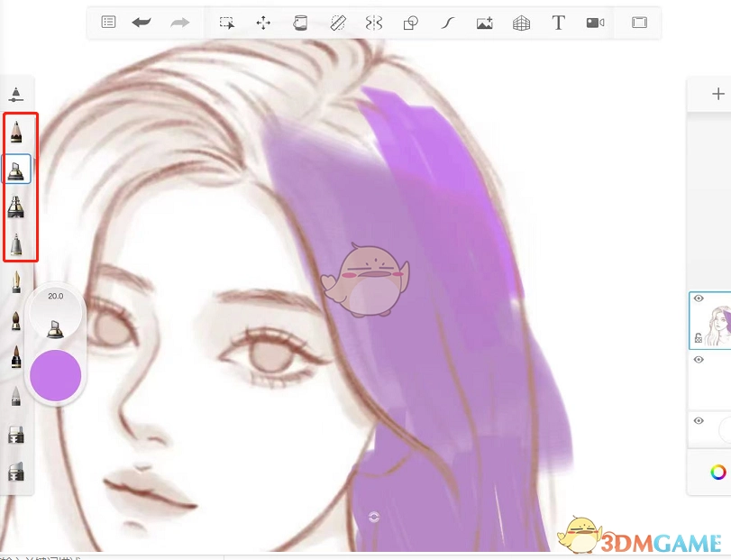This screenshot has height=560, width=731.
Task: Select the Flood Fill bucket tool
Action: coord(300,23)
